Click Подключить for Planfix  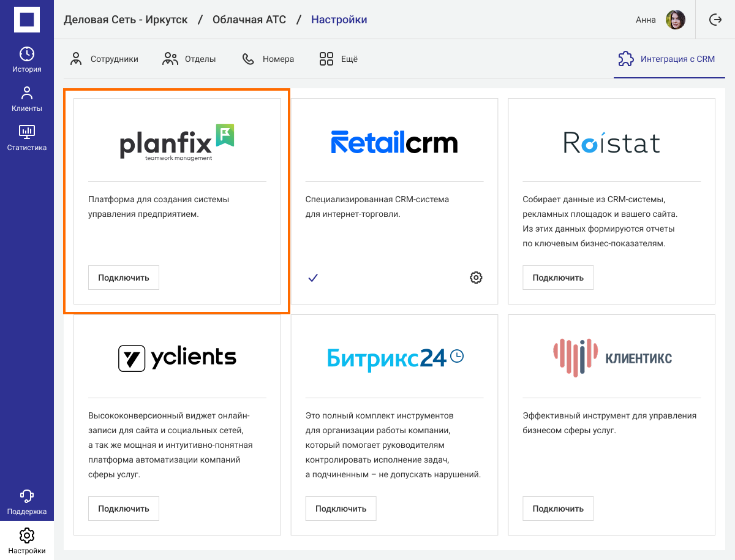[x=124, y=278]
